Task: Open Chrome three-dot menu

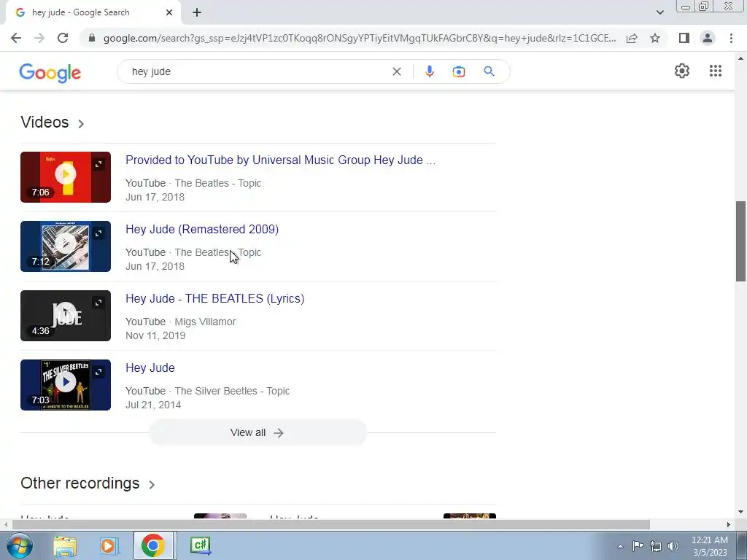Action: coord(731,38)
